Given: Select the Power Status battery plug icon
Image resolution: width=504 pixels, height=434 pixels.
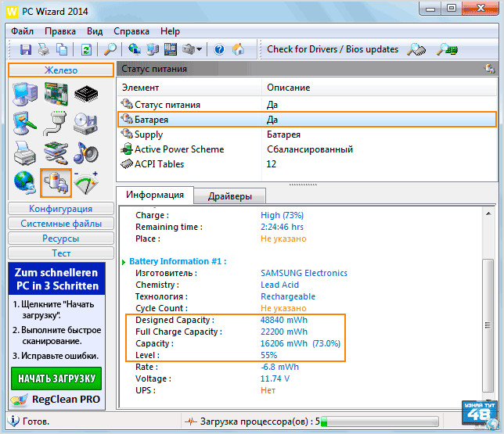Looking at the screenshot, I should pos(56,183).
